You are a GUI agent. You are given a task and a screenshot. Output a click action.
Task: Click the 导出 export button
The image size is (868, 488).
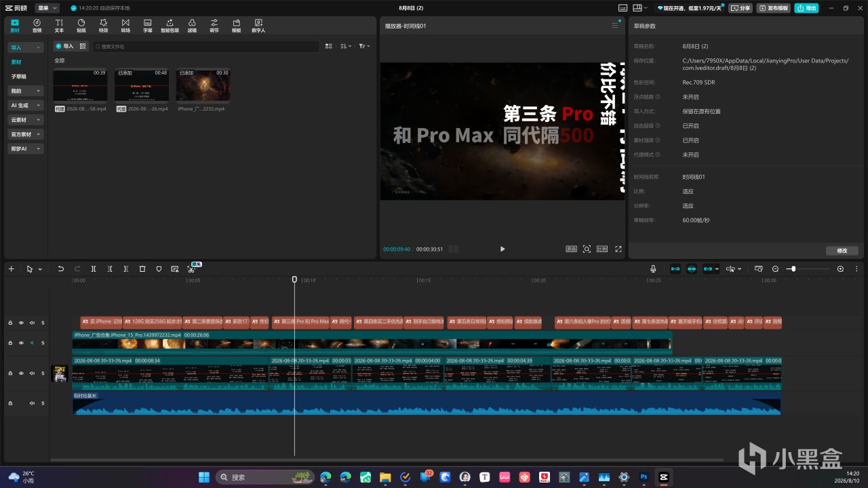pos(807,8)
